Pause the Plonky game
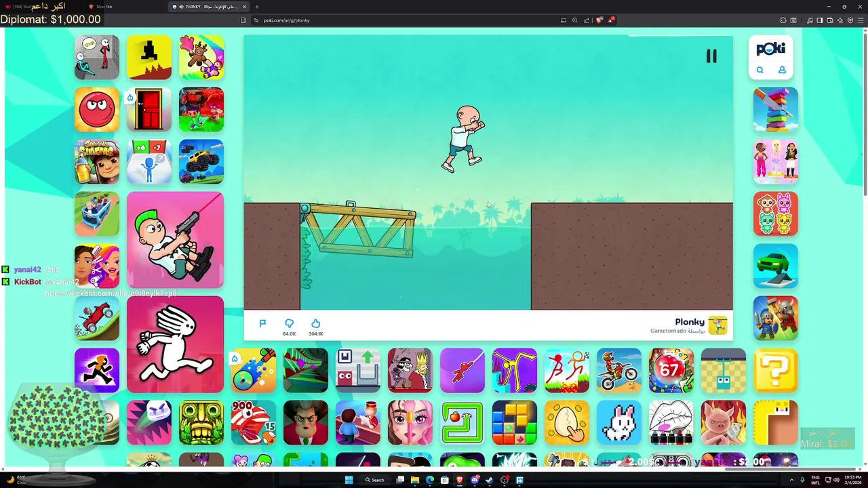 pos(711,56)
